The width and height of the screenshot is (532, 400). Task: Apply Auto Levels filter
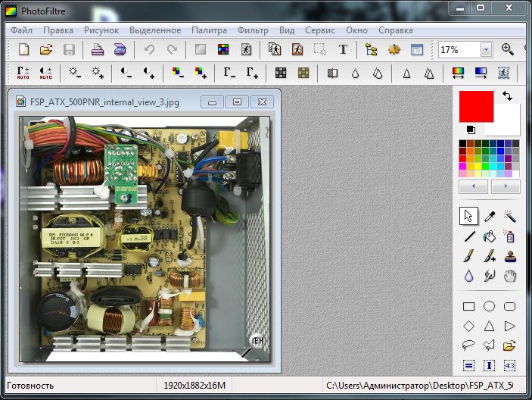coord(23,73)
